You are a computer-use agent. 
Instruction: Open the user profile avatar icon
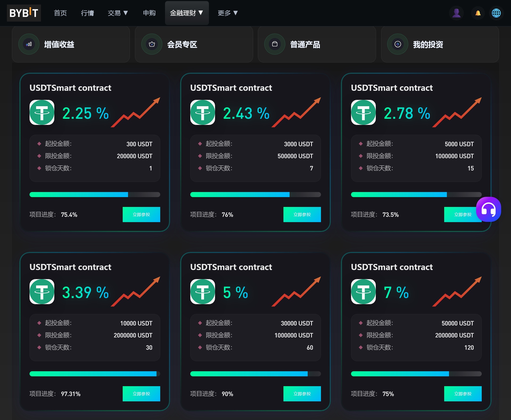click(x=456, y=13)
